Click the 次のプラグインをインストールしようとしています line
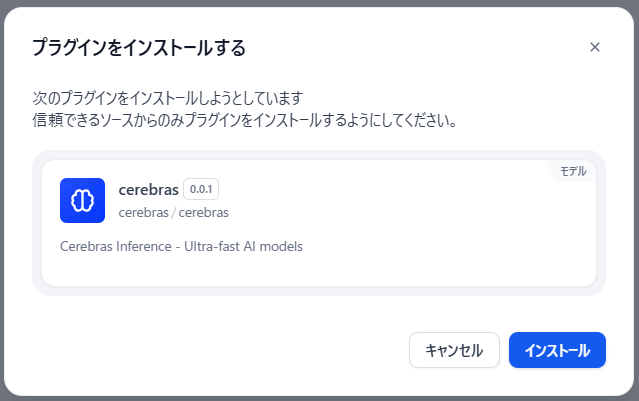The image size is (639, 401). coord(167,99)
